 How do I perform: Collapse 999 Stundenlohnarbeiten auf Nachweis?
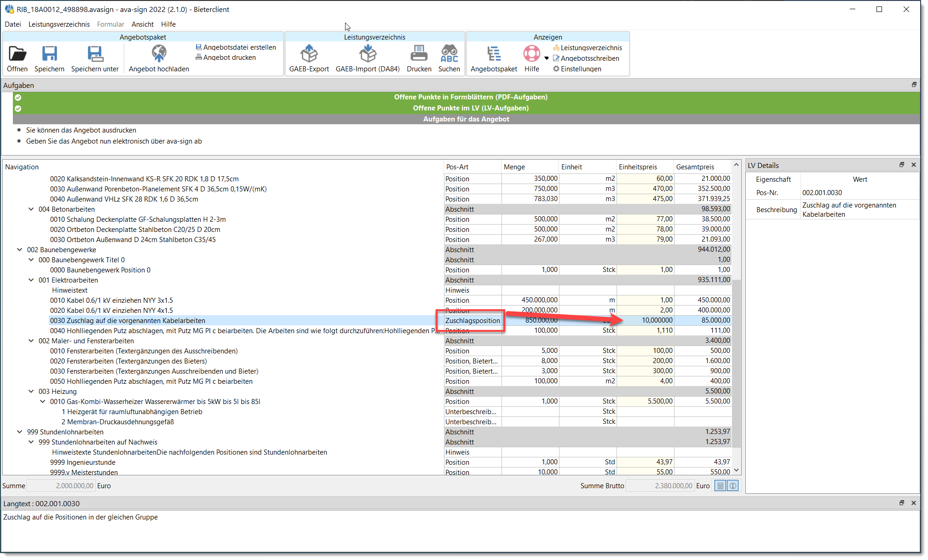(31, 442)
